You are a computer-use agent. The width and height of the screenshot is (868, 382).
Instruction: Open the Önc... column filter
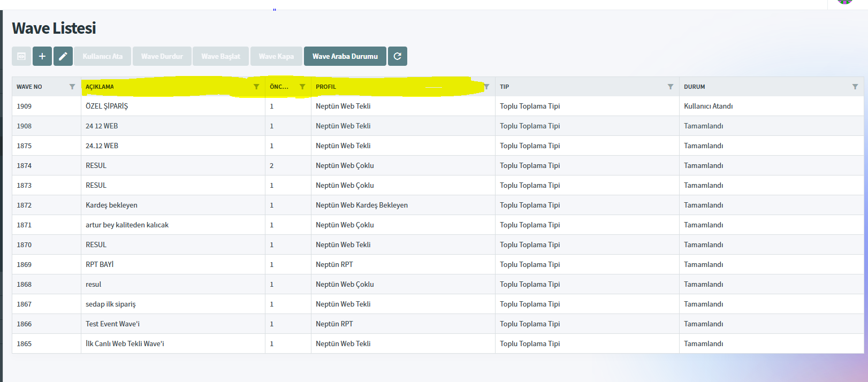pyautogui.click(x=302, y=87)
